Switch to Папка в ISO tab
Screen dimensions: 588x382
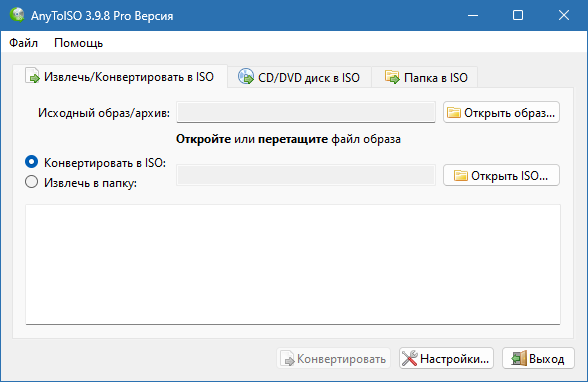[424, 78]
